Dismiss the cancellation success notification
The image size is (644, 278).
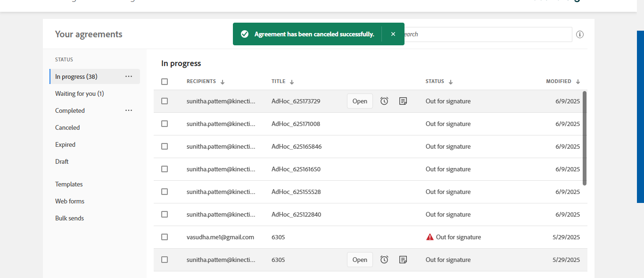pos(393,34)
